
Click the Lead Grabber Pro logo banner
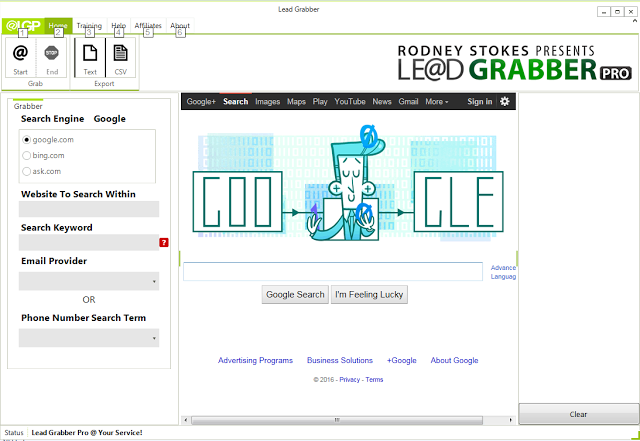point(515,62)
